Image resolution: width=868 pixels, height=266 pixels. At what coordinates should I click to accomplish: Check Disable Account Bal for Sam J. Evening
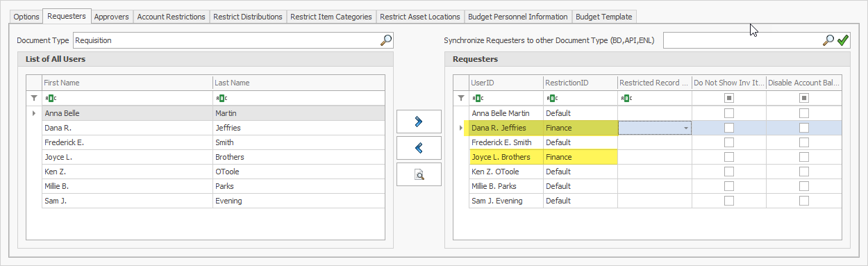pyautogui.click(x=803, y=201)
